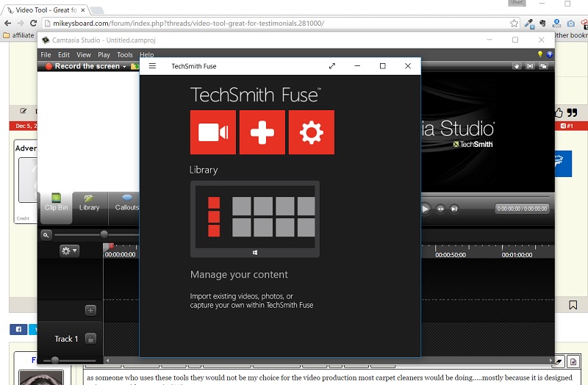Expand the timeline gear settings dropdown
The image size is (588, 385).
pyautogui.click(x=70, y=251)
